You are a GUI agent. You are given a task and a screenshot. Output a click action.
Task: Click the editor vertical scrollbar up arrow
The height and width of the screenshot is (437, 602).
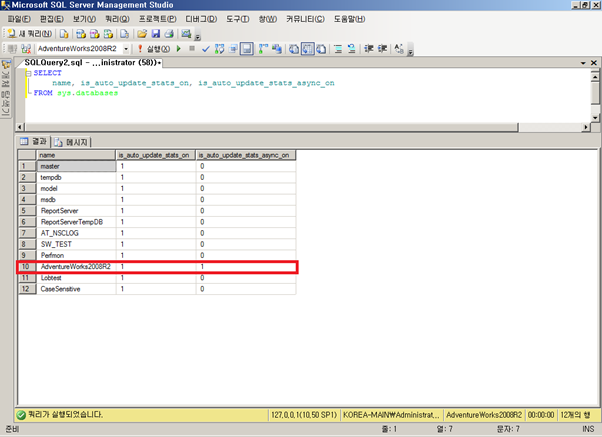coord(595,76)
